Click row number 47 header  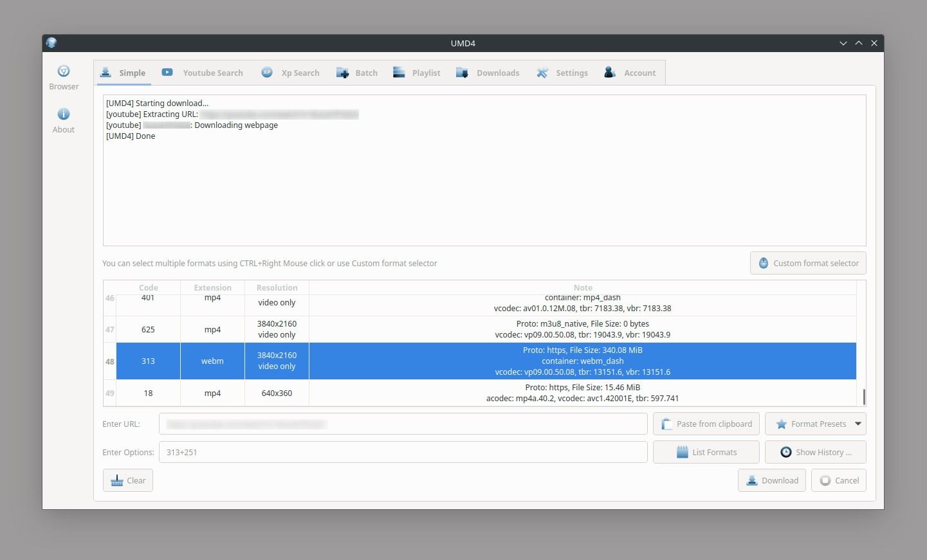pos(110,329)
